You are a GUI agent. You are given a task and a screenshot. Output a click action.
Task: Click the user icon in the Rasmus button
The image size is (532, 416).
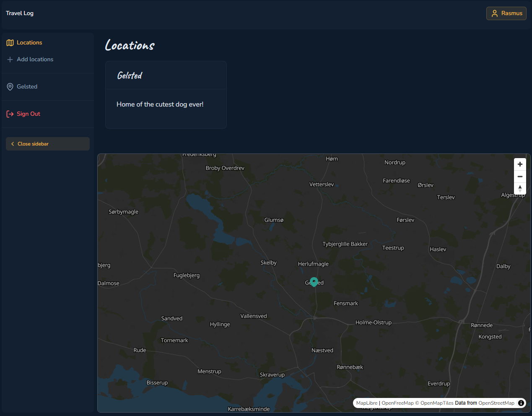point(495,13)
